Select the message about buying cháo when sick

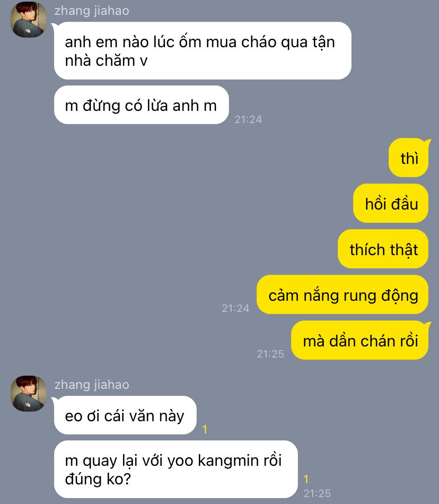(x=203, y=51)
